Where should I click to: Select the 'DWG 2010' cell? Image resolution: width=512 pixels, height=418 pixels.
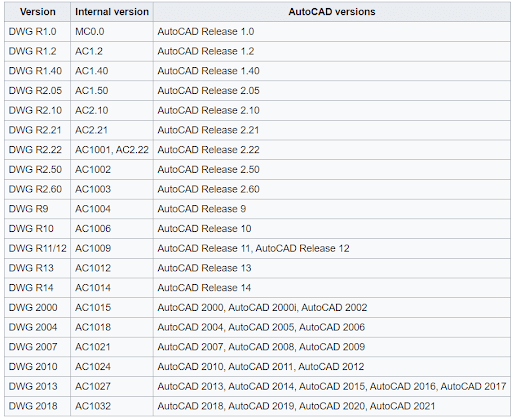point(37,367)
